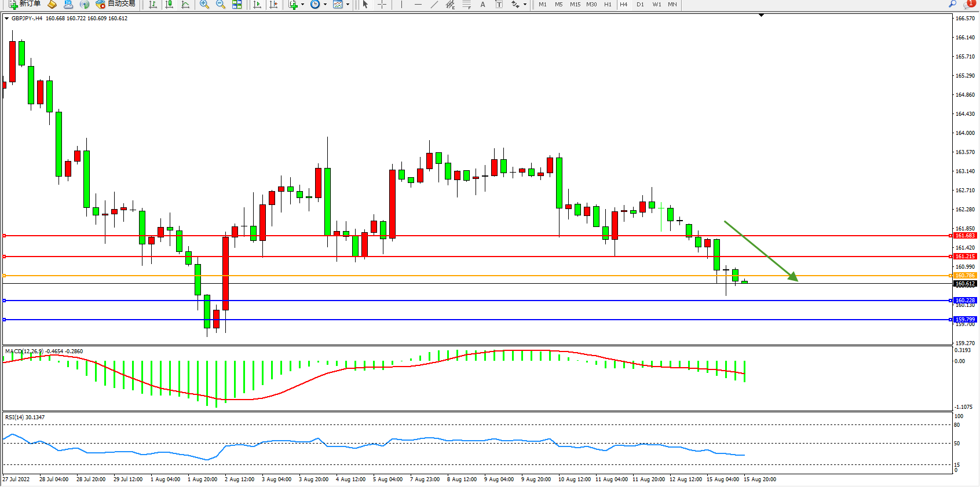Screen dimensions: 980x487
Task: Select the crosshair tool
Action: [382, 5]
